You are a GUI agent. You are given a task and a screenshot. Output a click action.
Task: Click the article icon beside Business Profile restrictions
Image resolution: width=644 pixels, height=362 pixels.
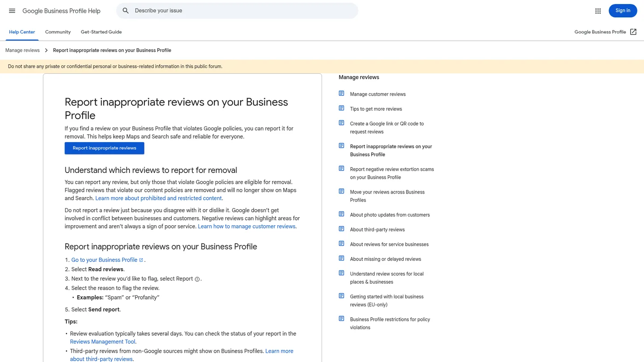pyautogui.click(x=341, y=319)
